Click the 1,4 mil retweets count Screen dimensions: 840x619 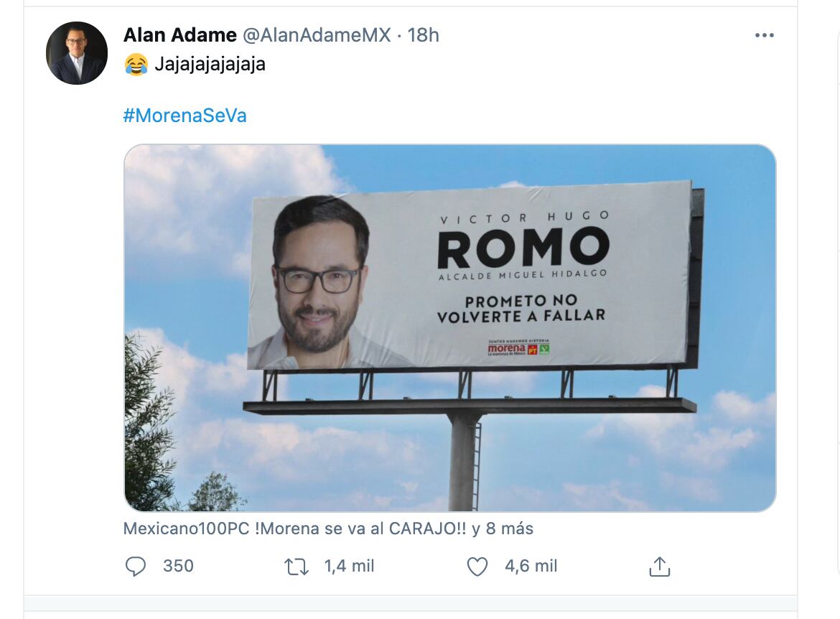pos(350,566)
